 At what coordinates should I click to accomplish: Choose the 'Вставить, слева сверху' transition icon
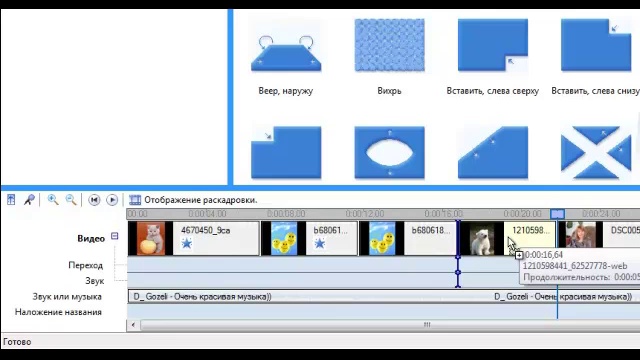(493, 45)
